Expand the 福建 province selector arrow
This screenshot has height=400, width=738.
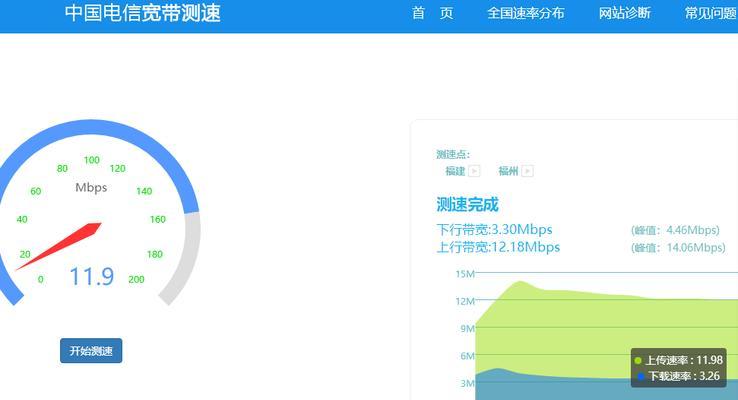click(474, 171)
